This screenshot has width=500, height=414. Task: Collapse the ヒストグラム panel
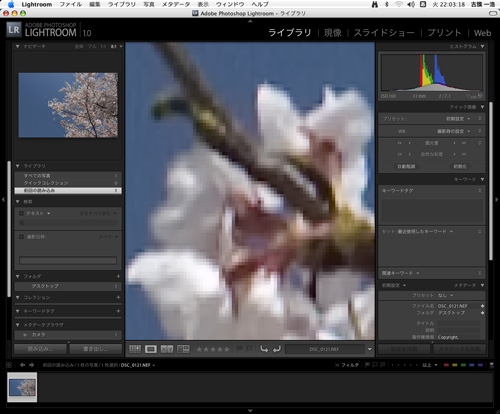[482, 46]
